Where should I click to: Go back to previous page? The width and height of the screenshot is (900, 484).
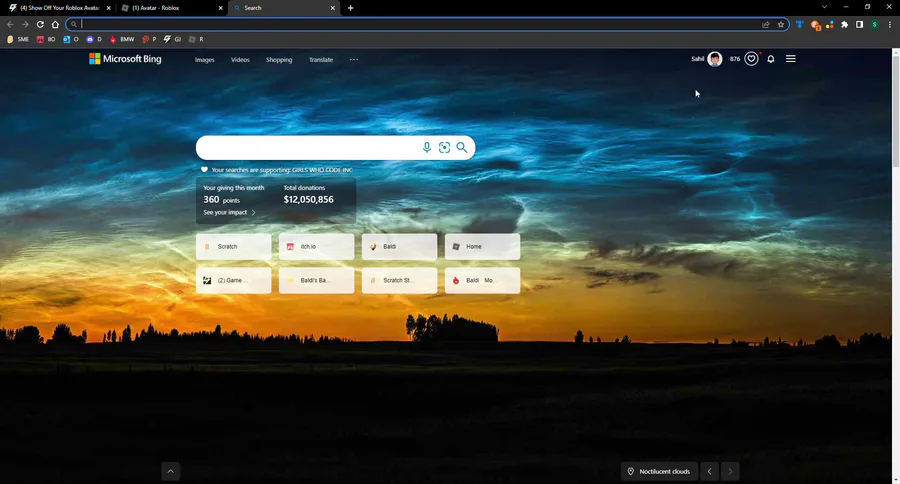coord(10,24)
